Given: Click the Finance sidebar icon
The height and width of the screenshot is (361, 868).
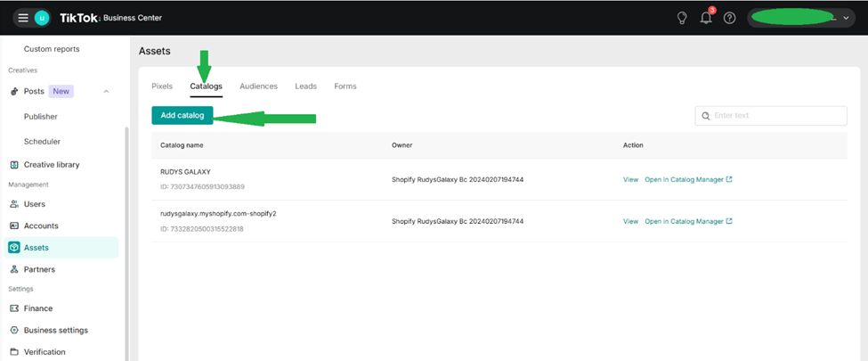Looking at the screenshot, I should [x=14, y=308].
